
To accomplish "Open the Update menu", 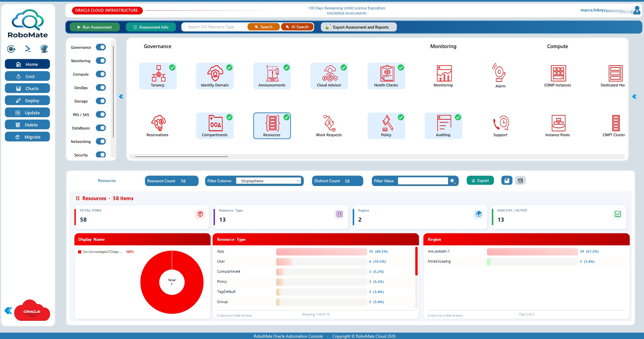I will 27,113.
